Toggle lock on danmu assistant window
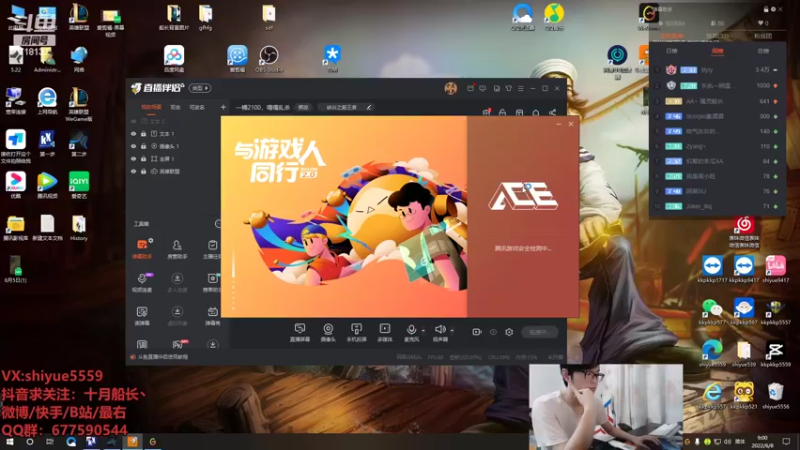The image size is (800, 450). click(x=766, y=9)
